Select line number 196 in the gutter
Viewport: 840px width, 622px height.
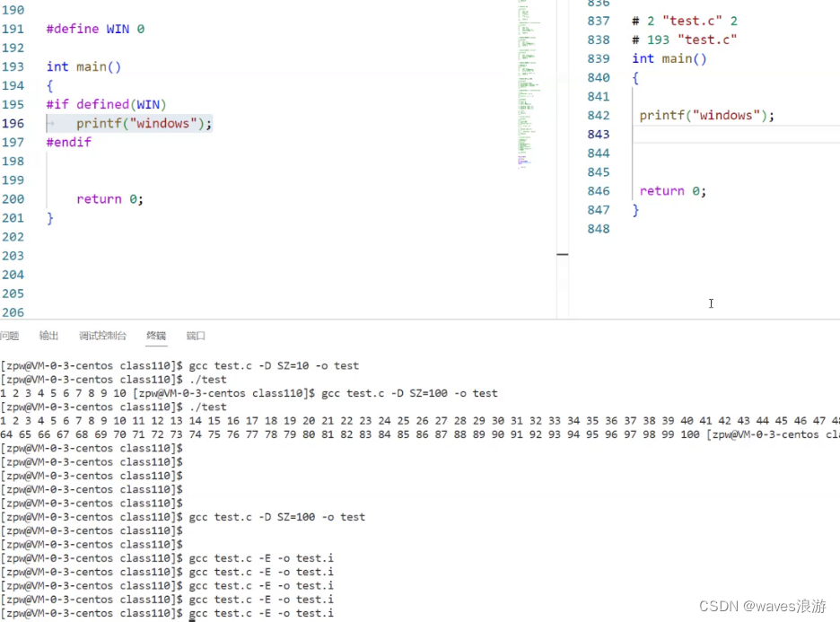(x=13, y=124)
